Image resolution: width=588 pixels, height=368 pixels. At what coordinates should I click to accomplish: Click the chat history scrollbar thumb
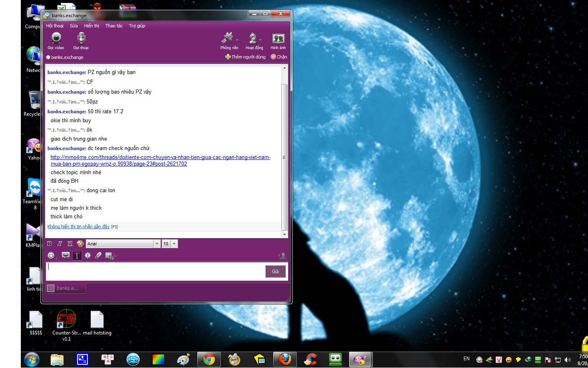(x=284, y=157)
